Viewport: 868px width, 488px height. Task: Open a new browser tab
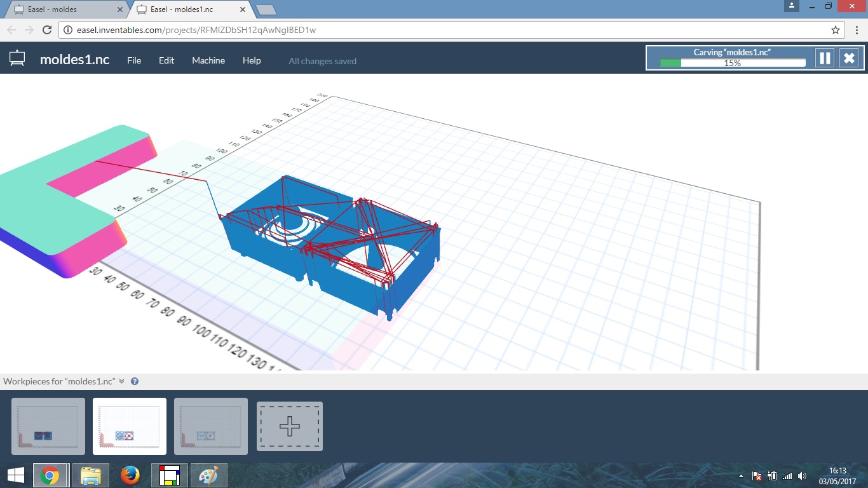point(266,10)
